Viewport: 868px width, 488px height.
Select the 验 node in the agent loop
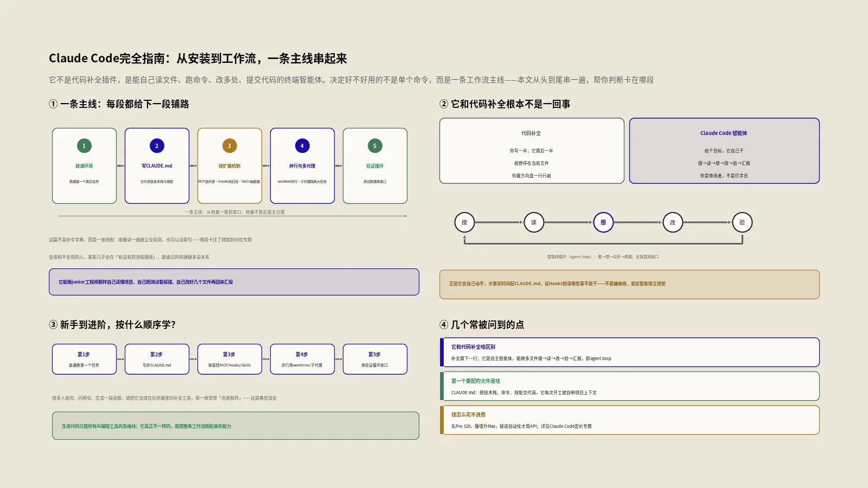click(742, 222)
